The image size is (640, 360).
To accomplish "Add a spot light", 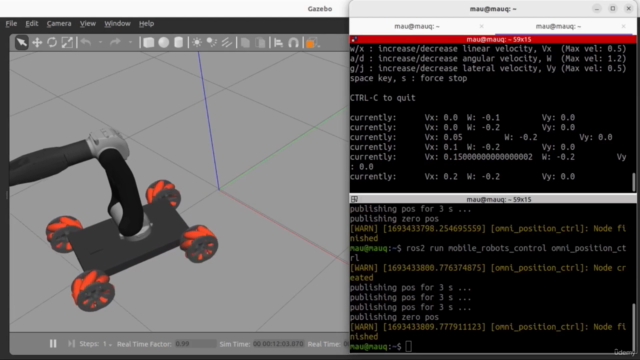I will [x=211, y=42].
